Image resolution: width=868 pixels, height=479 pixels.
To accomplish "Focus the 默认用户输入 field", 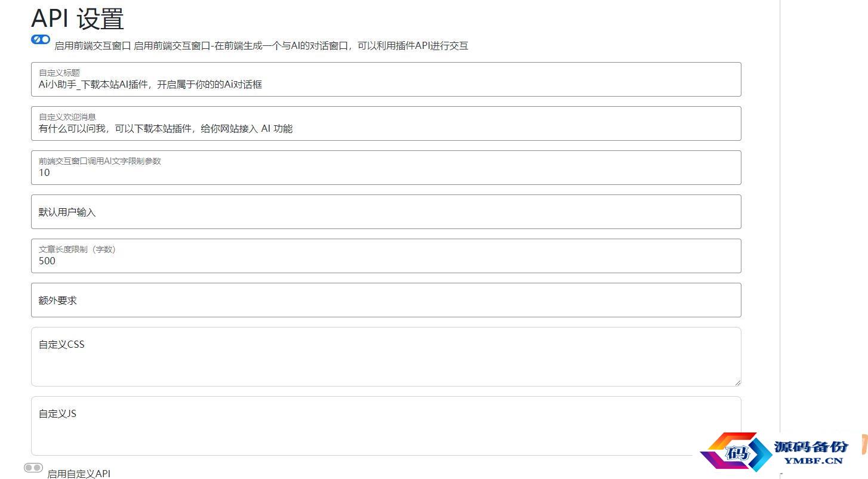I will (386, 212).
